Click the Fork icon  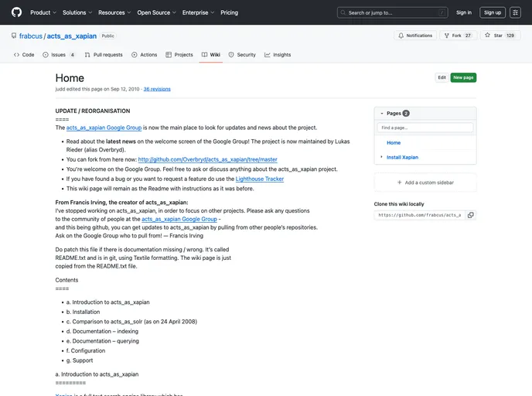(x=447, y=36)
